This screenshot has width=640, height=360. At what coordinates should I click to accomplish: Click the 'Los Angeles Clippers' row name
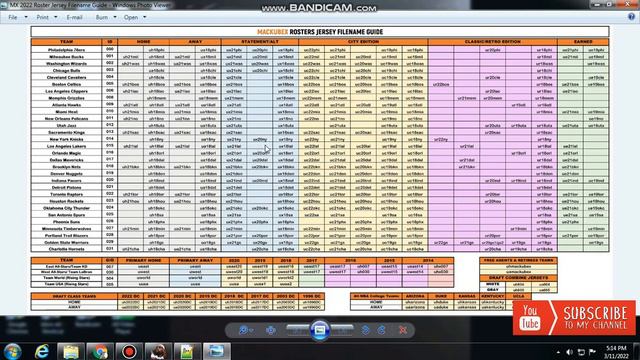coord(67,91)
